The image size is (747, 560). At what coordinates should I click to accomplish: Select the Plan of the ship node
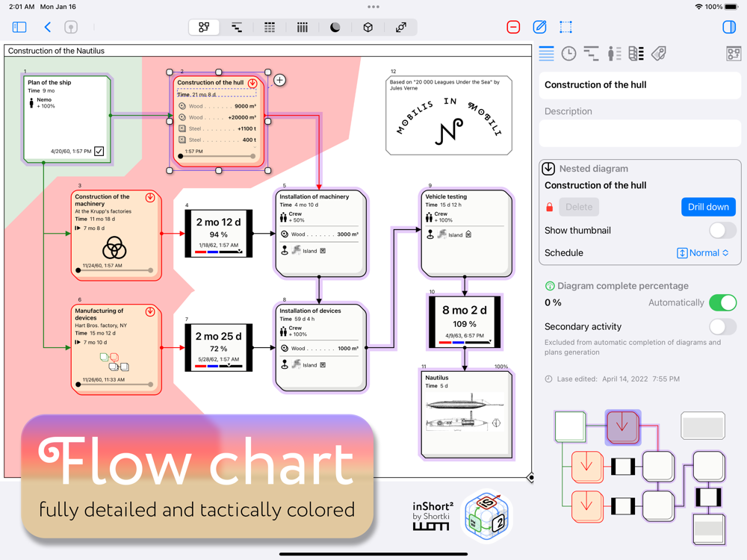point(66,119)
